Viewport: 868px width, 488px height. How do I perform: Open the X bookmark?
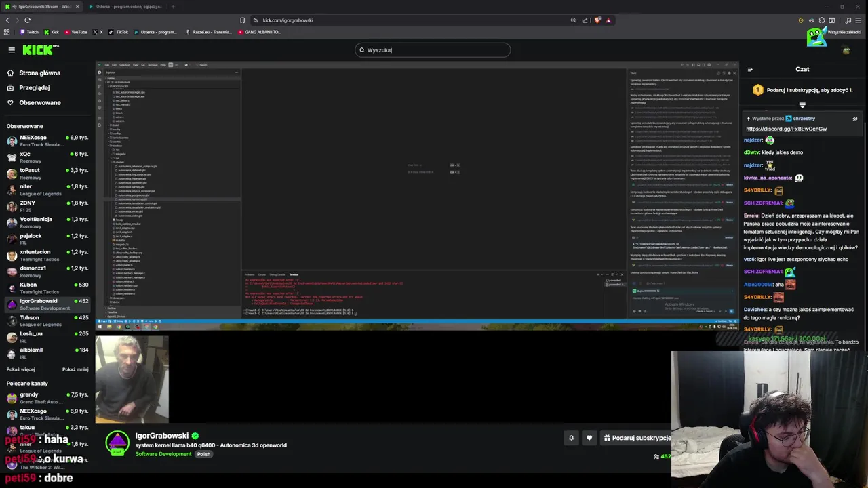[x=98, y=32]
